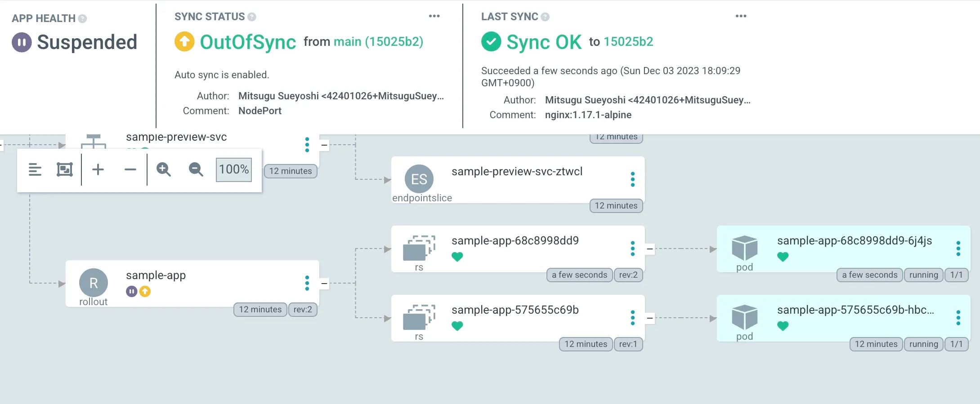Click the fit-to-screen icon in toolbar
The height and width of the screenshot is (404, 980).
click(65, 170)
